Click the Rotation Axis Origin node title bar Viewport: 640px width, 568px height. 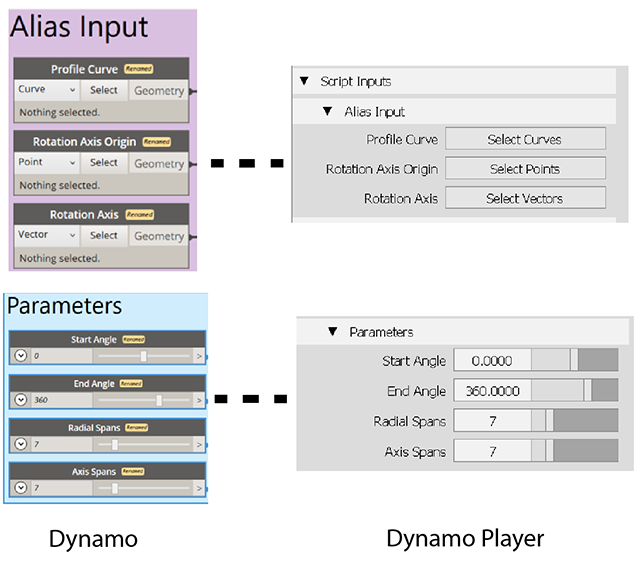coord(101,142)
